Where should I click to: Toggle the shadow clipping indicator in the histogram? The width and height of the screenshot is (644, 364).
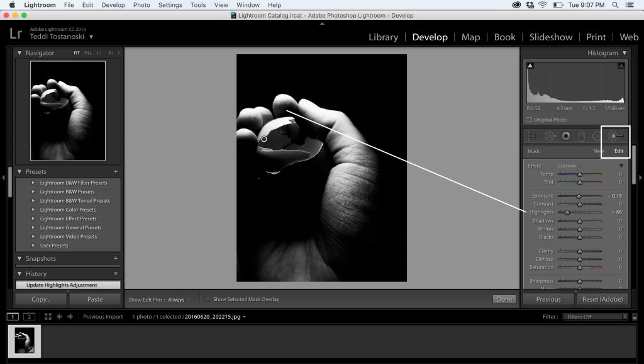[530, 65]
